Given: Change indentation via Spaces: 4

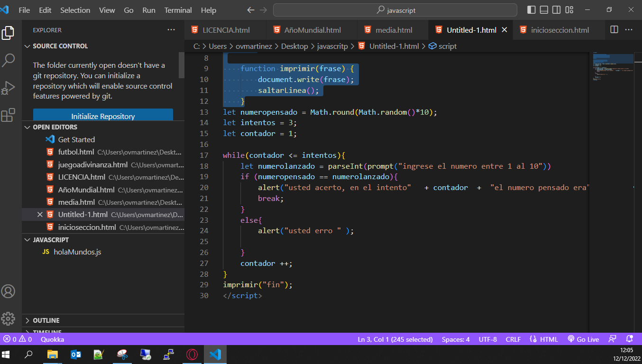Looking at the screenshot, I should tap(456, 339).
